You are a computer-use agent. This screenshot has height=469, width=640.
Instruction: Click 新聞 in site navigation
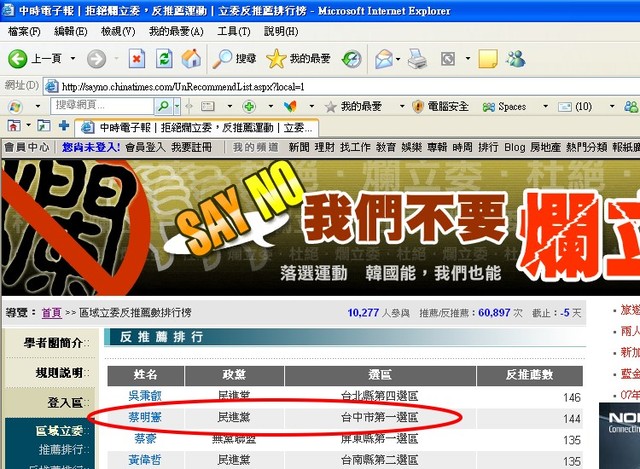pyautogui.click(x=299, y=147)
